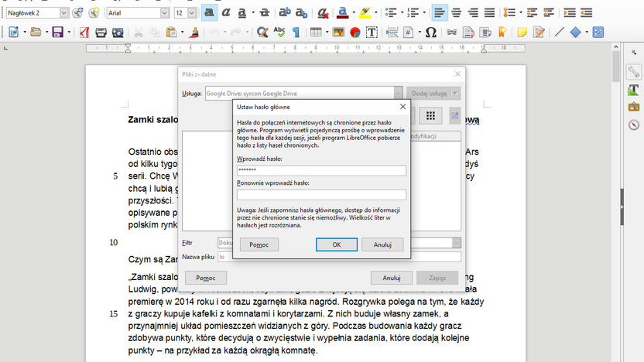Viewport: 644px width, 362px height.
Task: Insert a text box
Action: [x=372, y=32]
